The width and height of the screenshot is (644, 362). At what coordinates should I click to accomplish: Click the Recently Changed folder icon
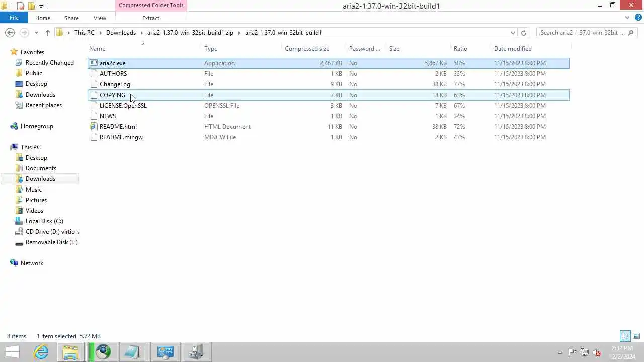19,63
